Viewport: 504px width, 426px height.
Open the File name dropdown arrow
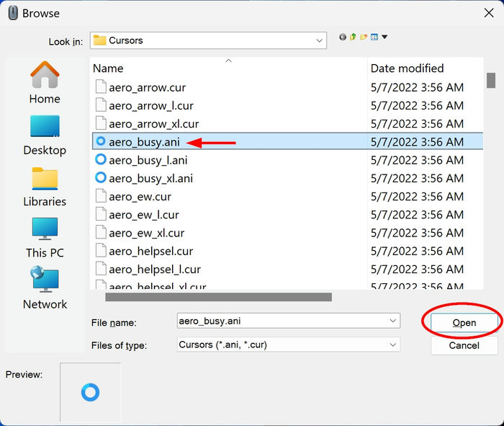[393, 321]
